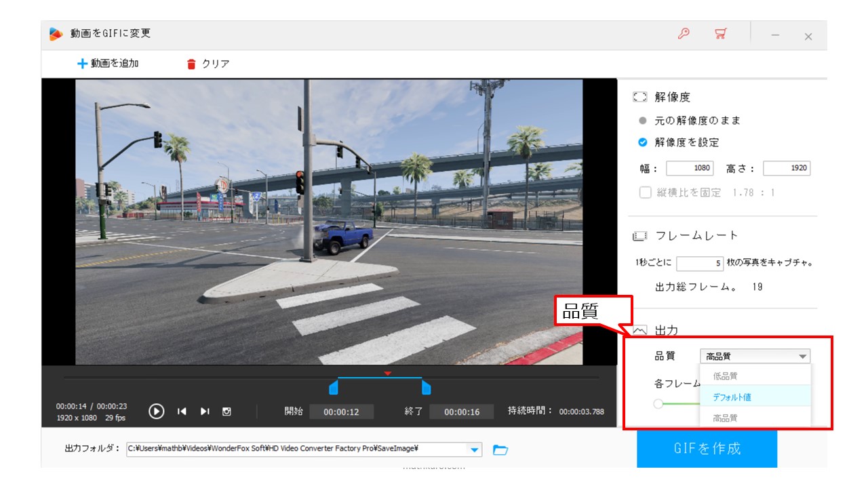Open the 品質 quality dropdown
This screenshot has height=488, width=868.
tap(755, 357)
